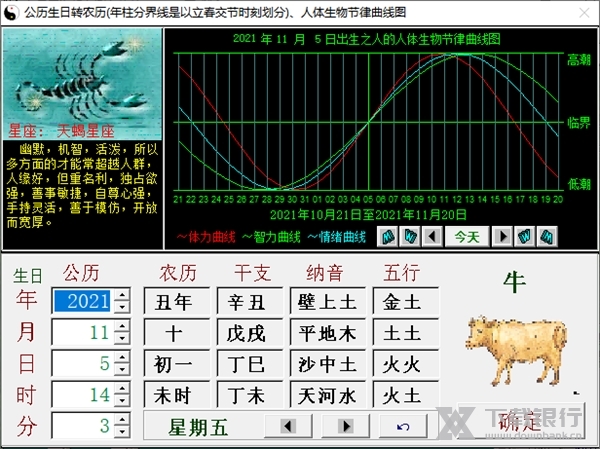Close the dialog window

pos(584,13)
